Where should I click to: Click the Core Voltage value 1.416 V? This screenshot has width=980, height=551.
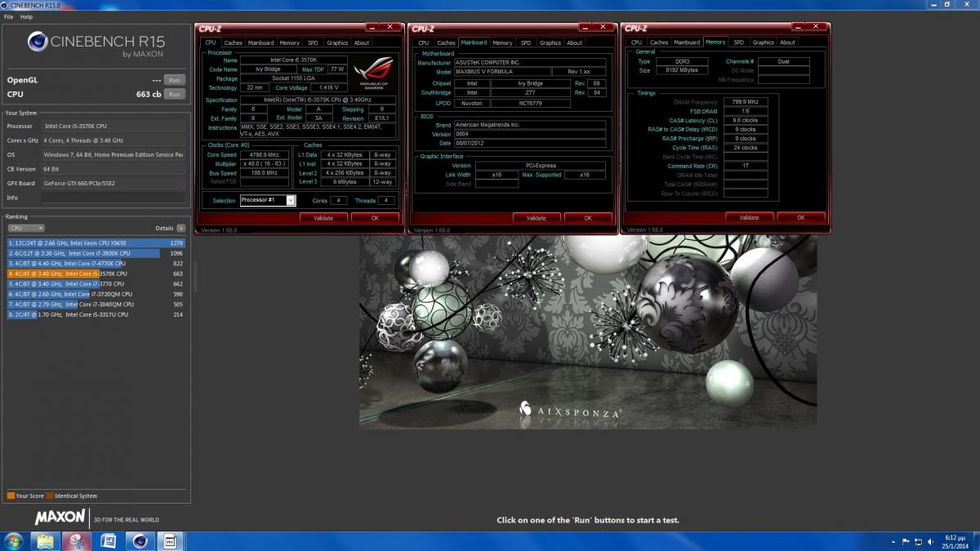[x=328, y=87]
